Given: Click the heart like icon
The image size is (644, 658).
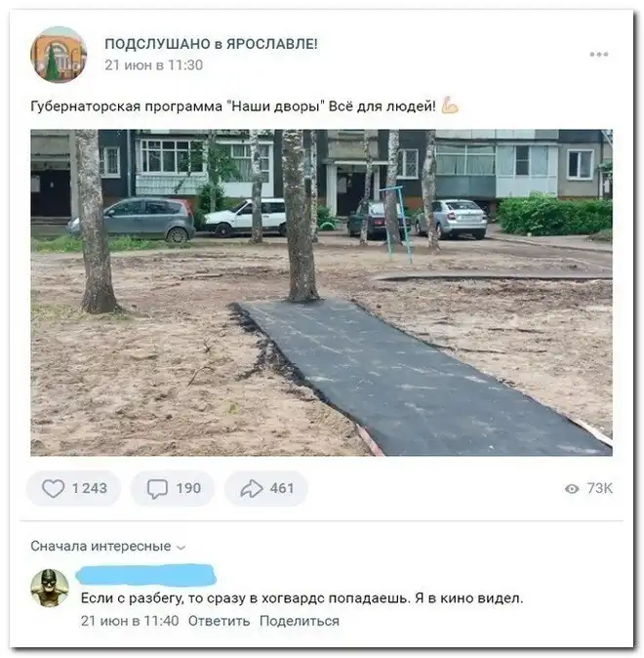Looking at the screenshot, I should point(54,488).
